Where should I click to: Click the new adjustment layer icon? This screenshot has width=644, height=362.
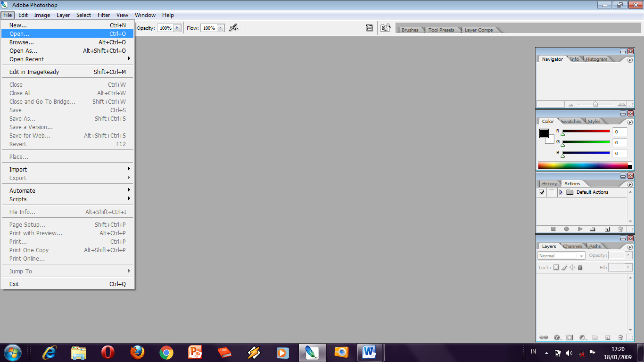click(582, 337)
